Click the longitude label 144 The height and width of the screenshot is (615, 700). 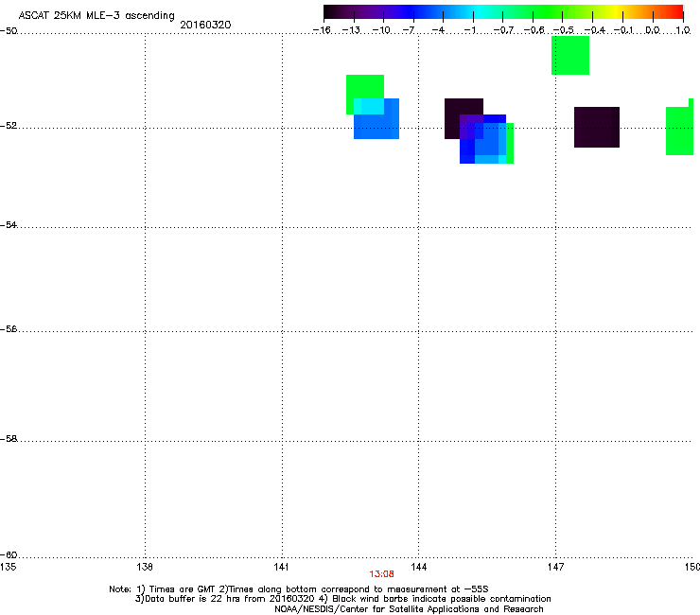point(418,567)
